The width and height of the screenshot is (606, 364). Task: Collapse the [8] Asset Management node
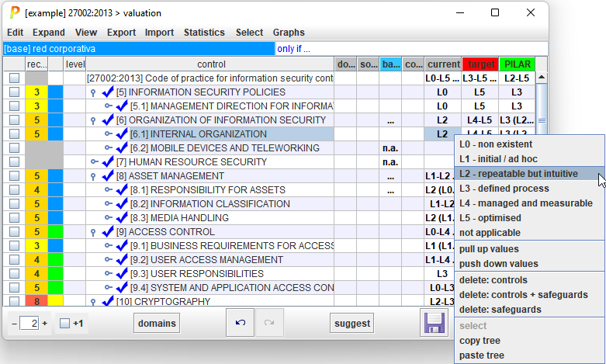[x=93, y=176]
